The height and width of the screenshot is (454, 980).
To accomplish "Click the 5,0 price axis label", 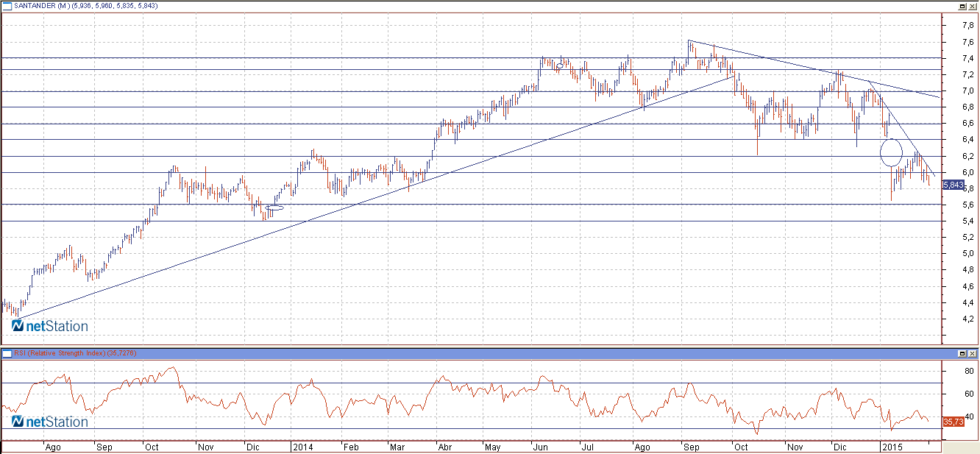I will 969,254.
